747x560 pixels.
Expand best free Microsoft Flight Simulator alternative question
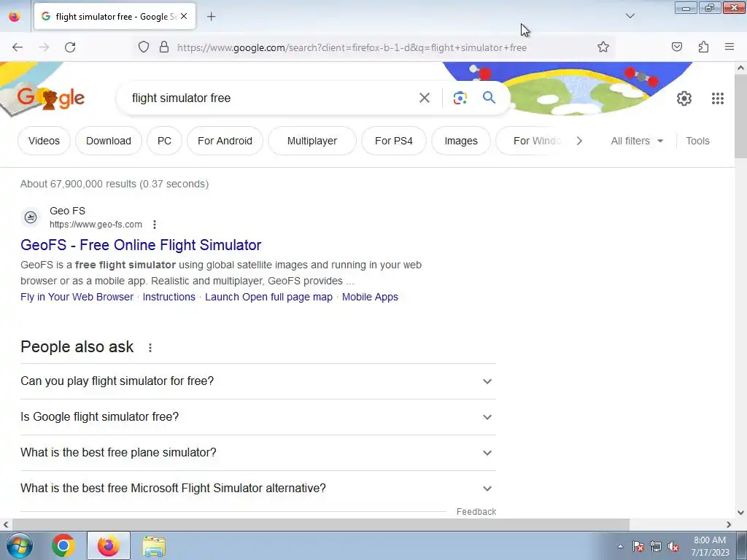click(x=258, y=489)
